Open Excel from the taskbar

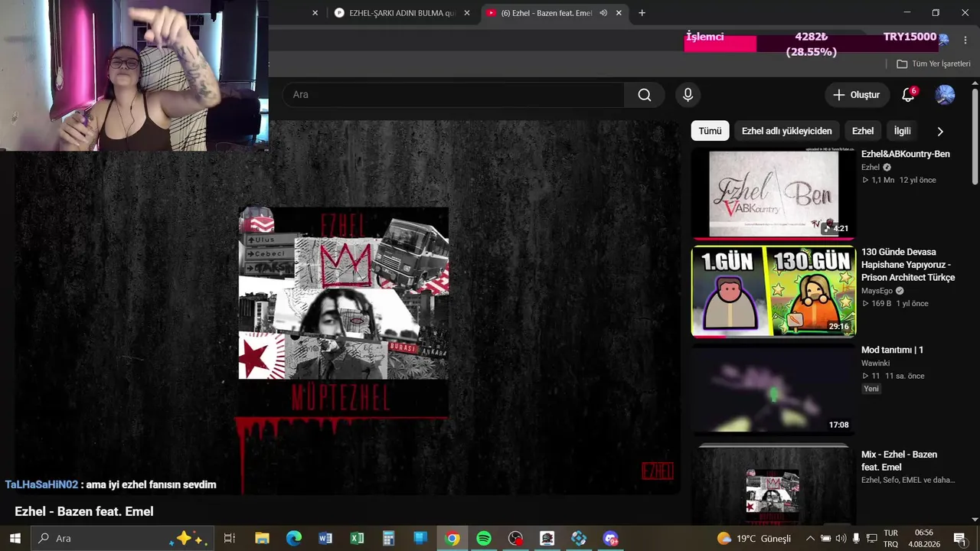coord(357,538)
